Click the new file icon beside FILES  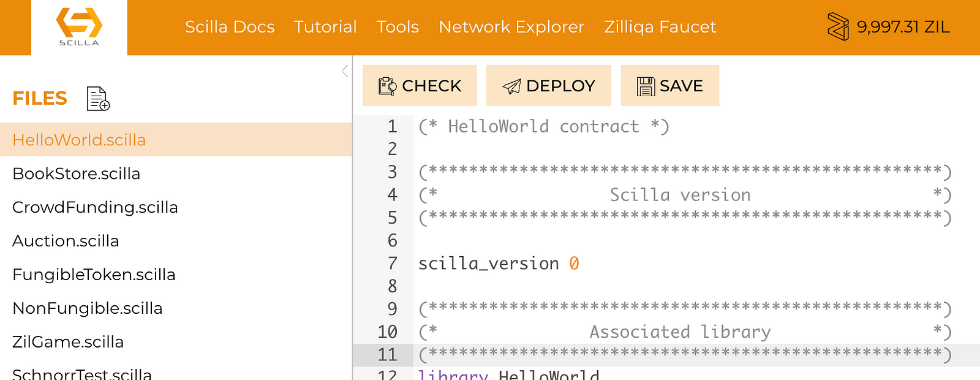(98, 99)
